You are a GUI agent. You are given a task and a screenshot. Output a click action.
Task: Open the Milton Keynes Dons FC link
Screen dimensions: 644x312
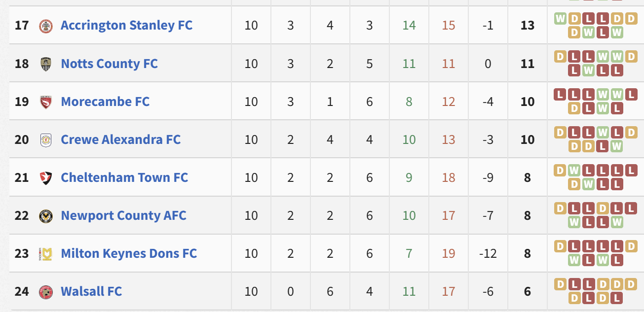129,253
